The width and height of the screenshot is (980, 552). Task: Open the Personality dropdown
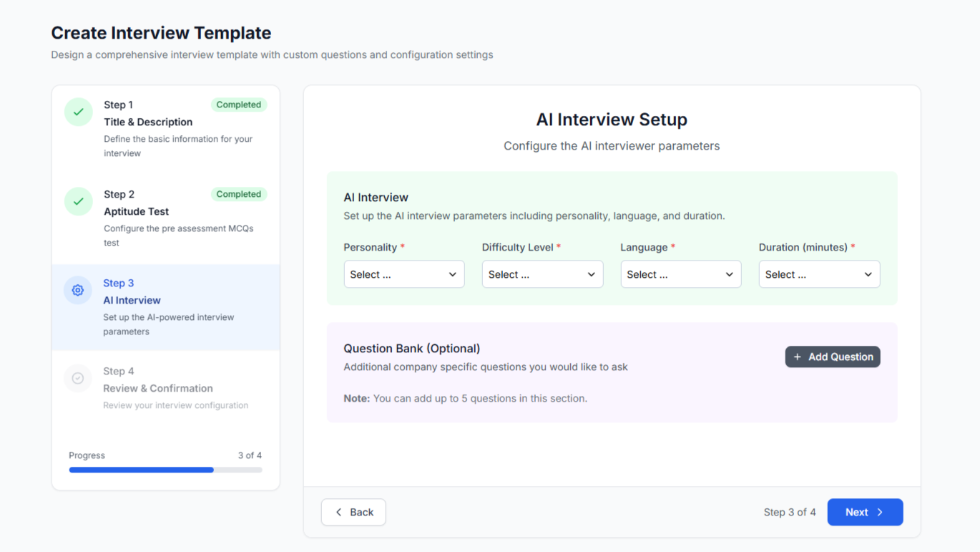click(x=404, y=274)
